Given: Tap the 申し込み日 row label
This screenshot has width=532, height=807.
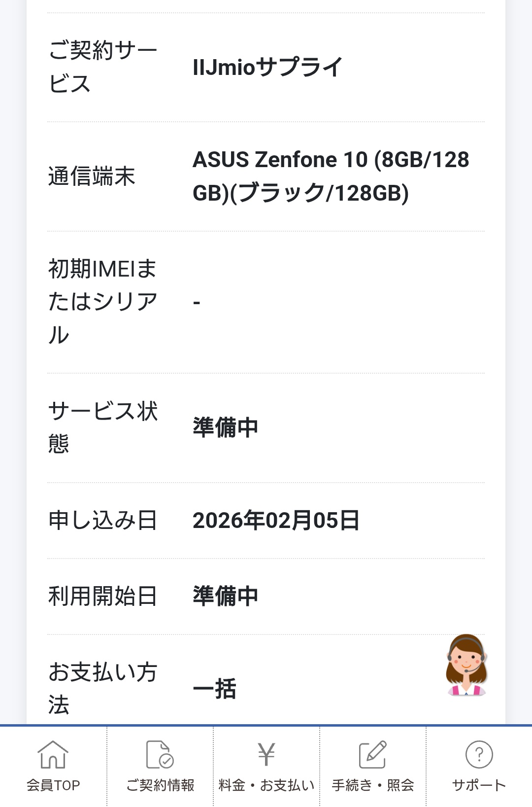Looking at the screenshot, I should coord(102,521).
